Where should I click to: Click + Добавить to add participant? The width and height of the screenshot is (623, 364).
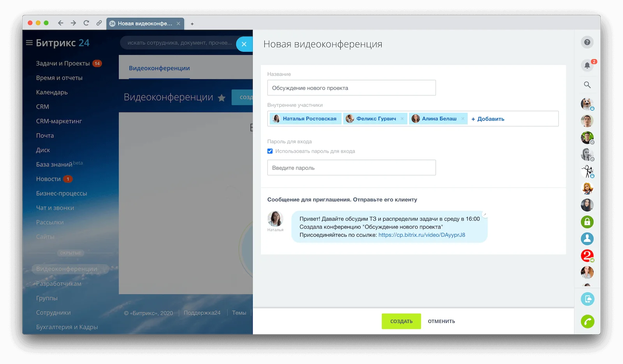click(488, 119)
